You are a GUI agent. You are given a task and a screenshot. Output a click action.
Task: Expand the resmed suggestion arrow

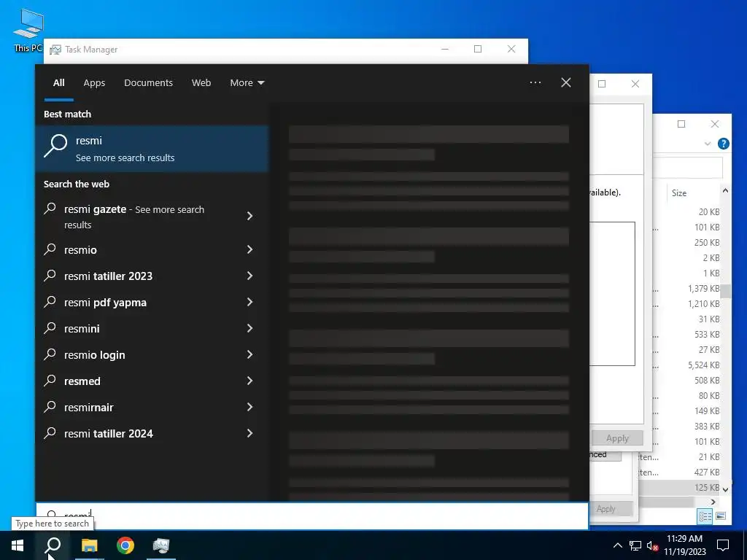(x=250, y=381)
